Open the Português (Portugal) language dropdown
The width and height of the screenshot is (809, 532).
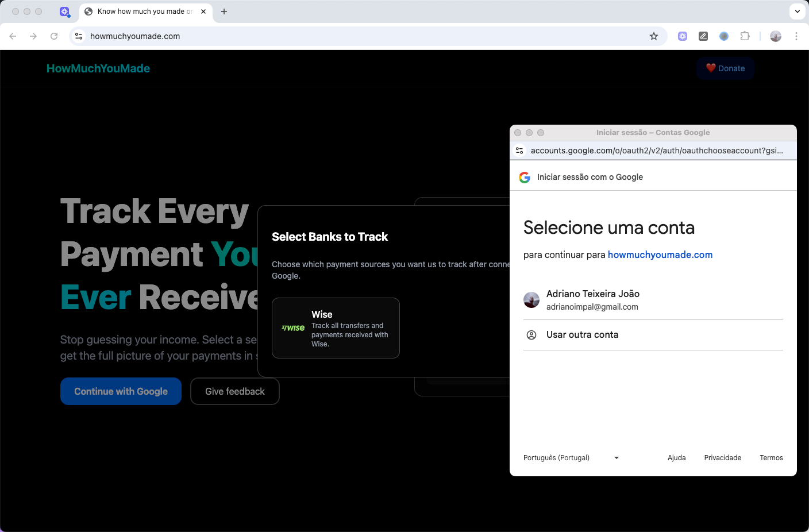point(571,458)
